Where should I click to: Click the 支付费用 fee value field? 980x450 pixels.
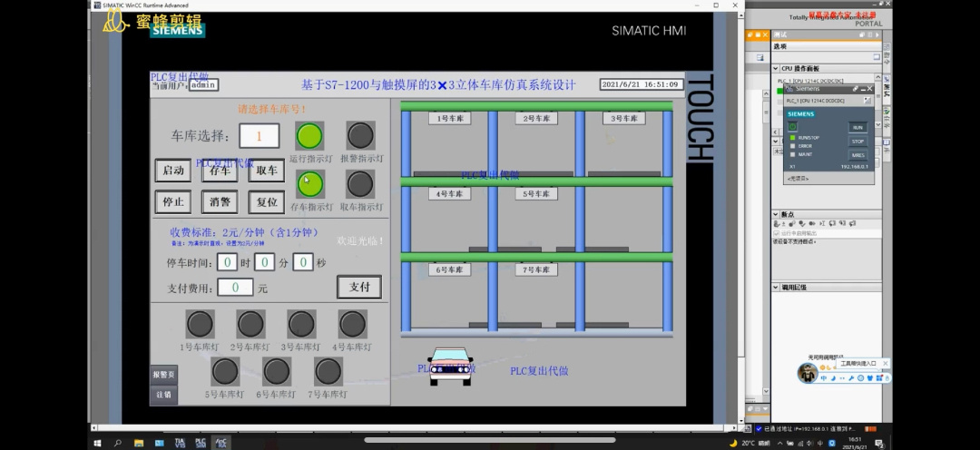pyautogui.click(x=236, y=288)
